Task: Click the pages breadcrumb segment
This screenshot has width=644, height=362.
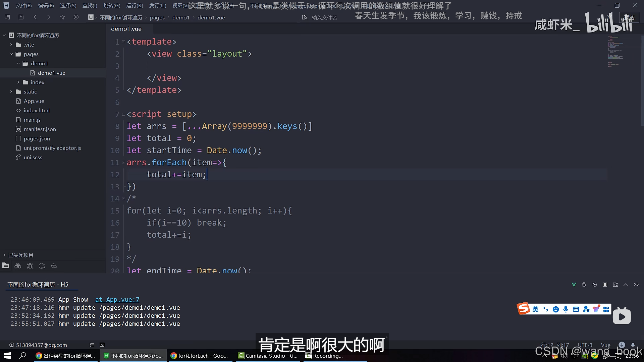Action: click(157, 17)
